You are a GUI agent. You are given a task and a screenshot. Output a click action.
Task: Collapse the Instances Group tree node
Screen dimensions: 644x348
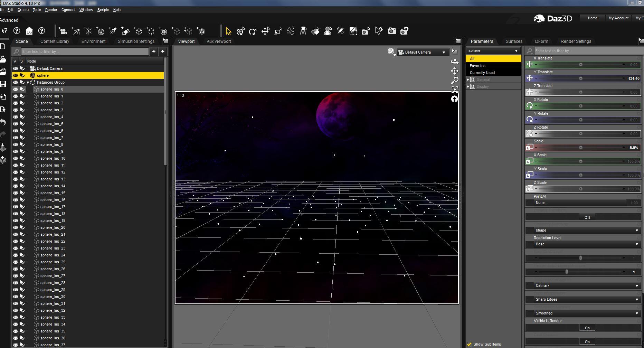28,82
